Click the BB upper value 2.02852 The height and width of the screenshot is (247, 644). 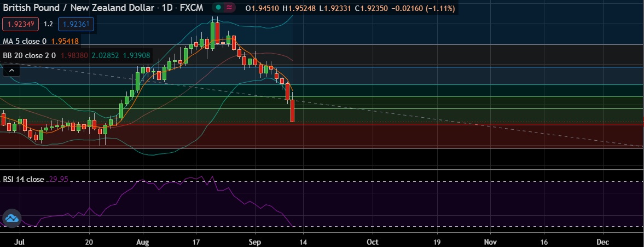pos(105,55)
